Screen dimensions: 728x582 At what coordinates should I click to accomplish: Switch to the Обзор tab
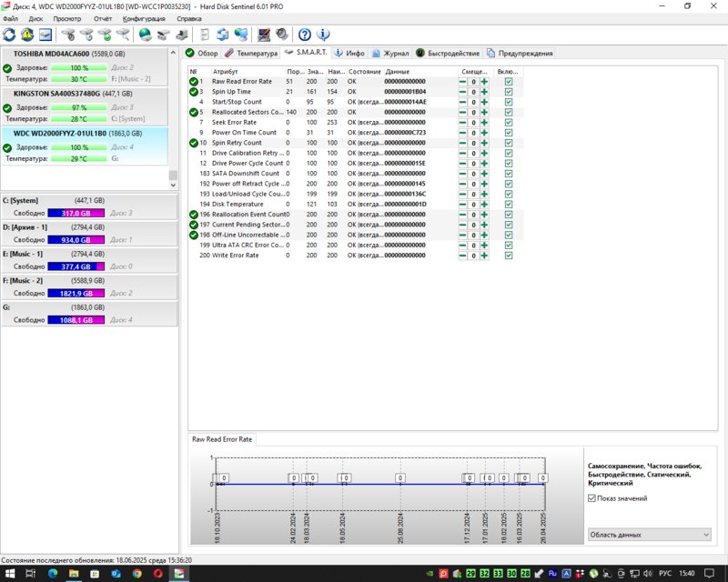point(201,53)
